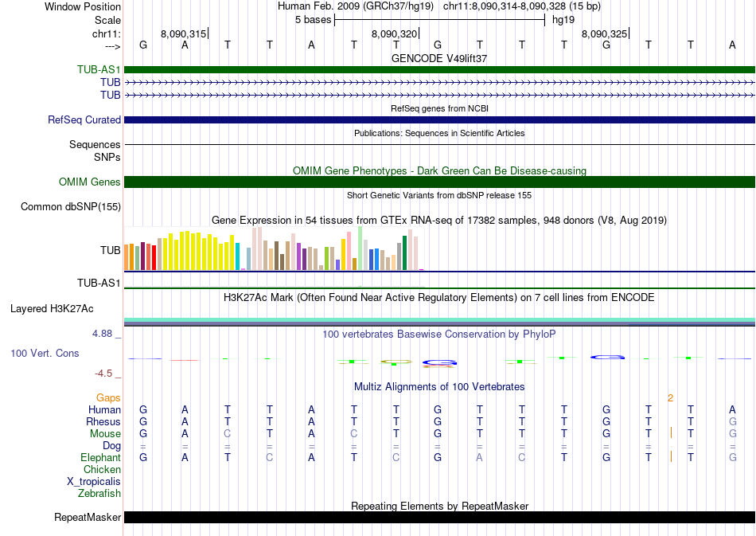Click the Dog alignment row label
Viewport: 756px width, 536px height.
111,445
